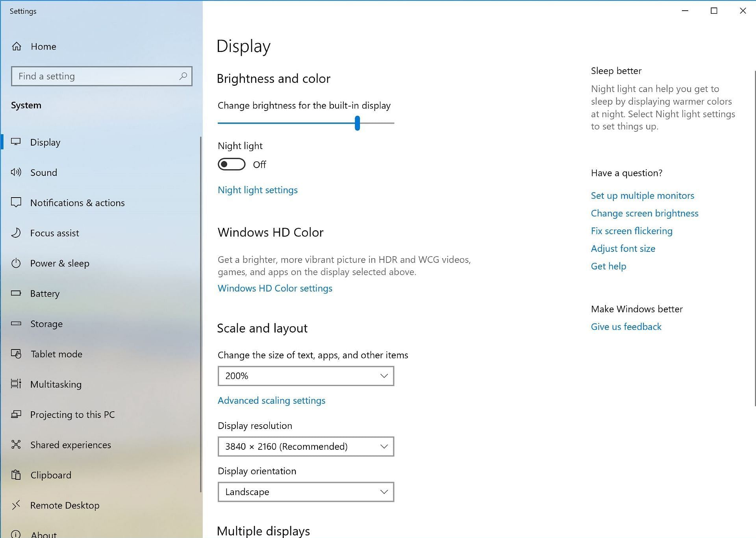Open Multitasking settings
Image resolution: width=756 pixels, height=538 pixels.
click(x=56, y=384)
